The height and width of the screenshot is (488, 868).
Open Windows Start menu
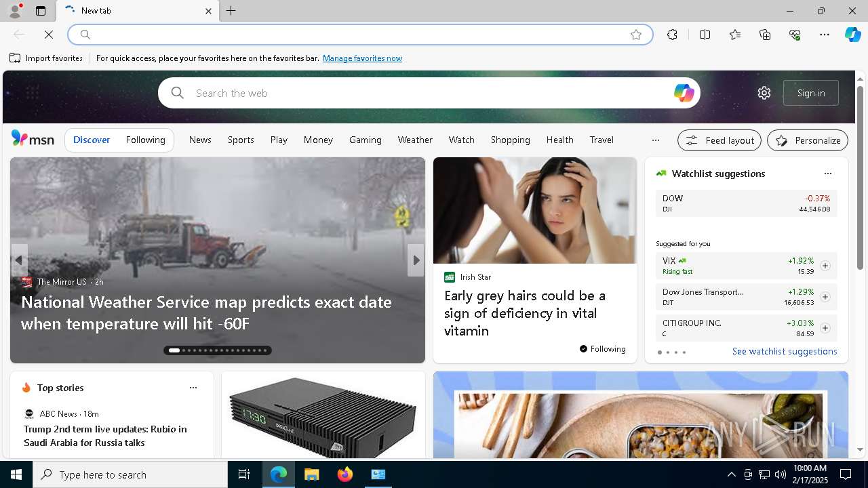16,474
